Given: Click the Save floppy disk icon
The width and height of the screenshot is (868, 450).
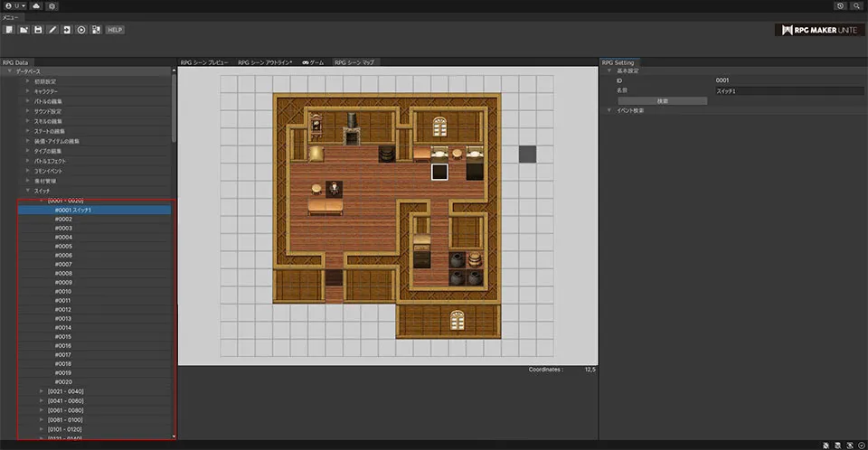Looking at the screenshot, I should click(38, 30).
